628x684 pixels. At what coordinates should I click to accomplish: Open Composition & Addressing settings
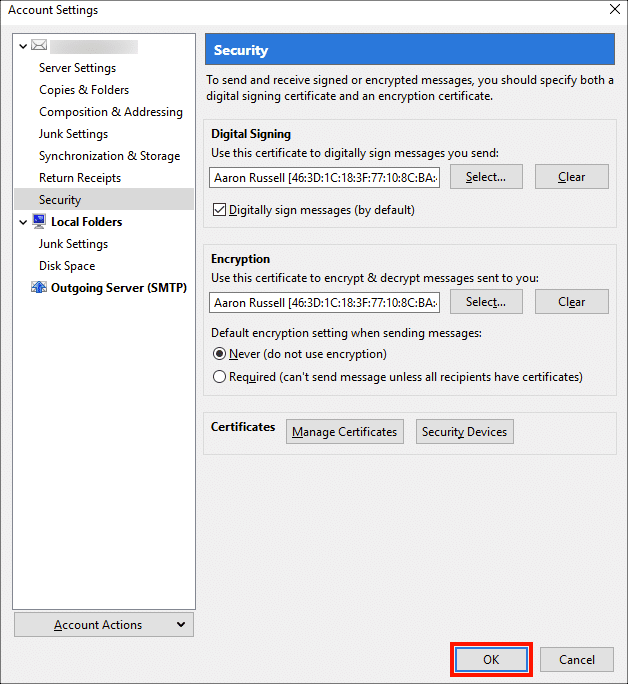[111, 112]
